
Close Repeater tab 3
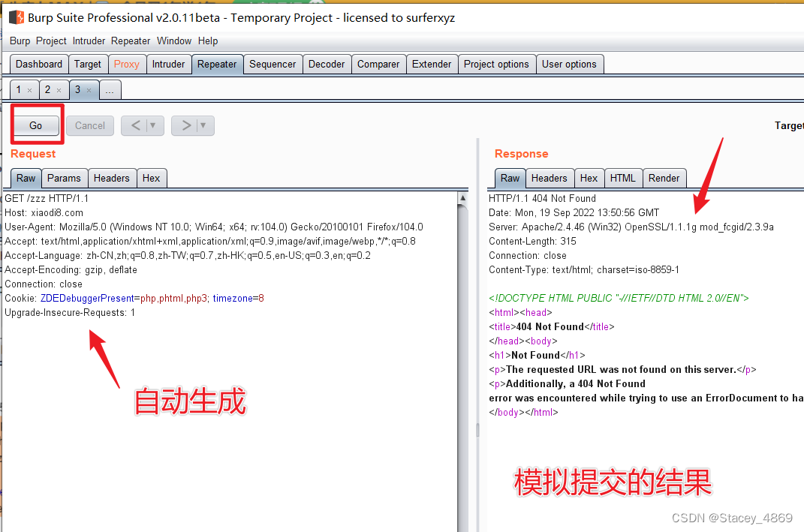pos(89,90)
